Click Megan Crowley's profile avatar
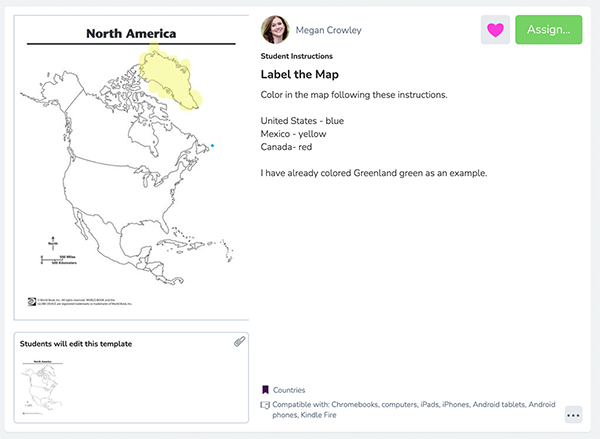 (275, 30)
